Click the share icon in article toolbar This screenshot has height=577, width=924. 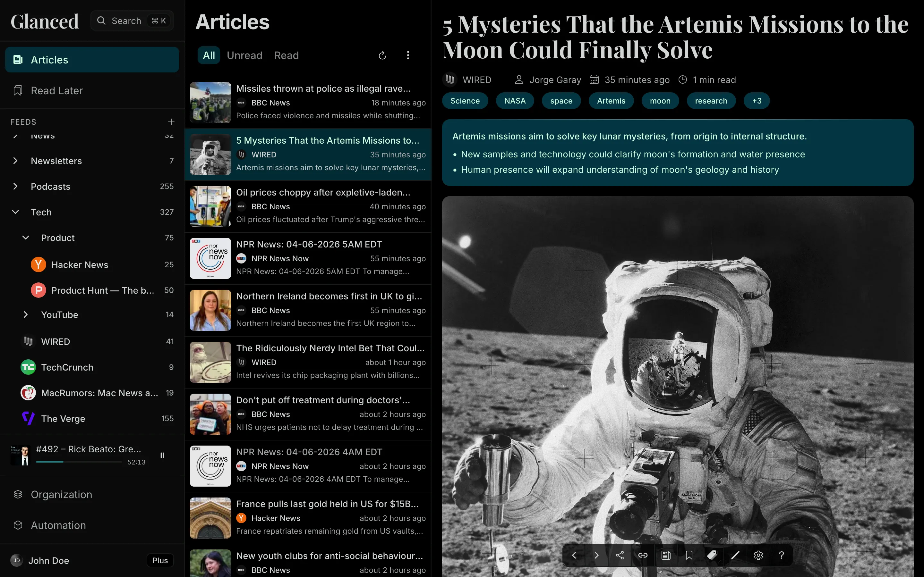(x=620, y=555)
